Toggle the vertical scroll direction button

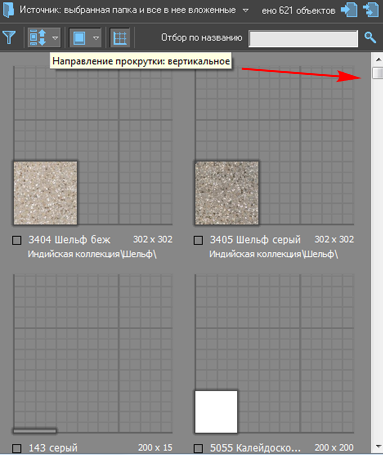[38, 37]
